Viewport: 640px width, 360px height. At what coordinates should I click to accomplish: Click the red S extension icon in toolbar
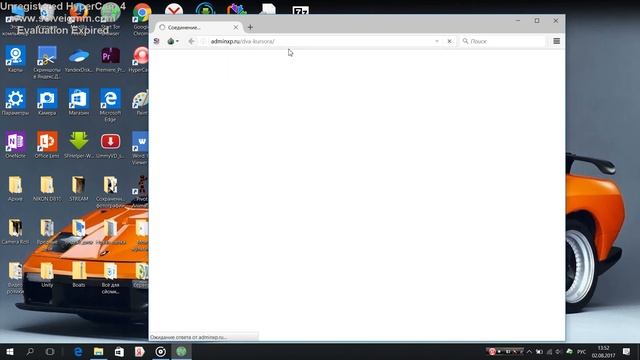(156, 41)
